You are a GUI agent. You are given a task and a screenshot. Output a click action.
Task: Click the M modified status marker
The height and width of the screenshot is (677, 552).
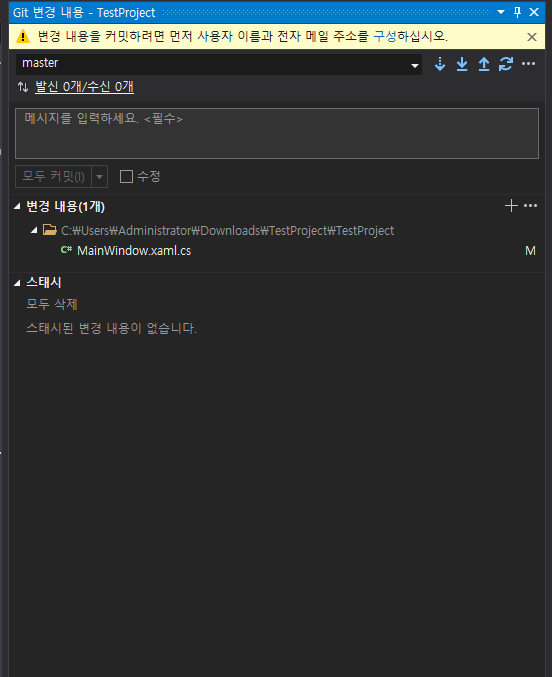coord(530,251)
